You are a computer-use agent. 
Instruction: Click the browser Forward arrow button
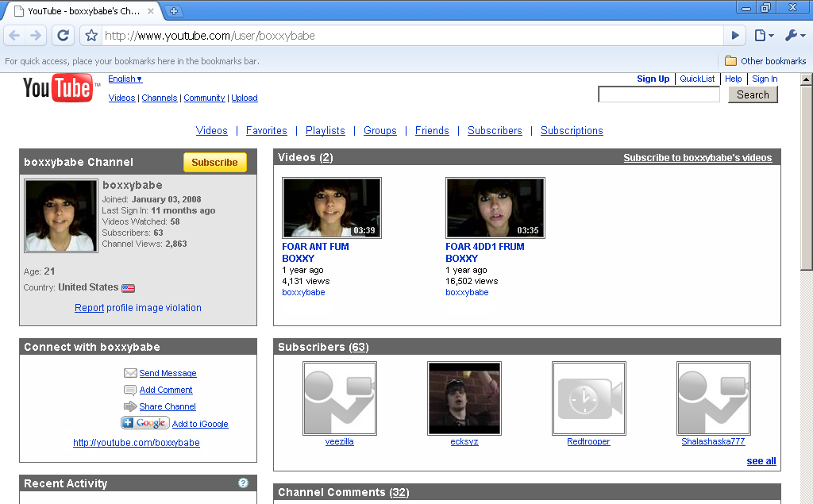36,35
